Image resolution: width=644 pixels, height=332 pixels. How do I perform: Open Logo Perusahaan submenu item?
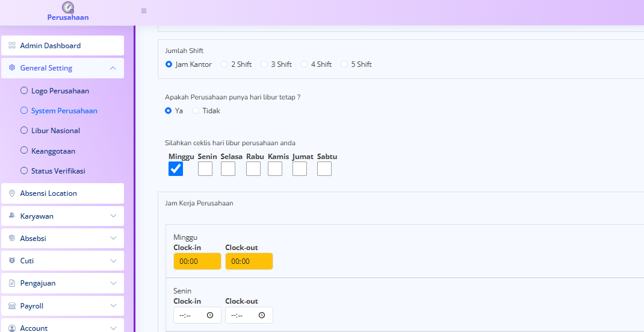pyautogui.click(x=60, y=91)
